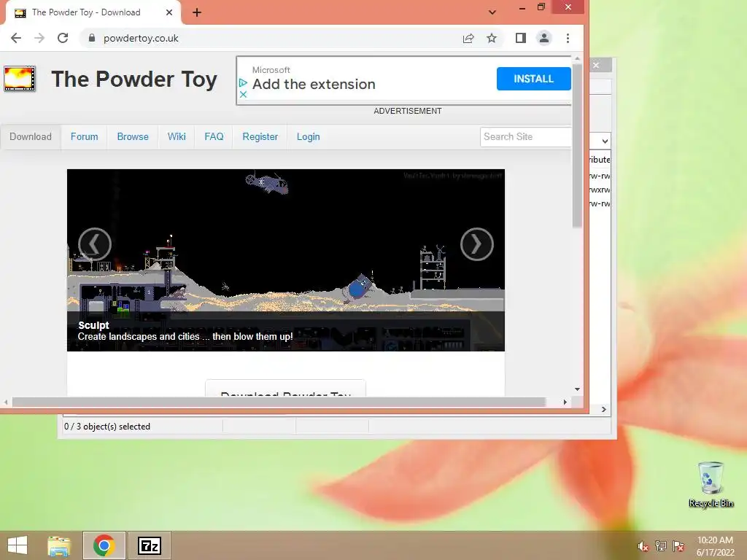Click the INSTALL ad button
Viewport: 747px width, 560px height.
533,79
